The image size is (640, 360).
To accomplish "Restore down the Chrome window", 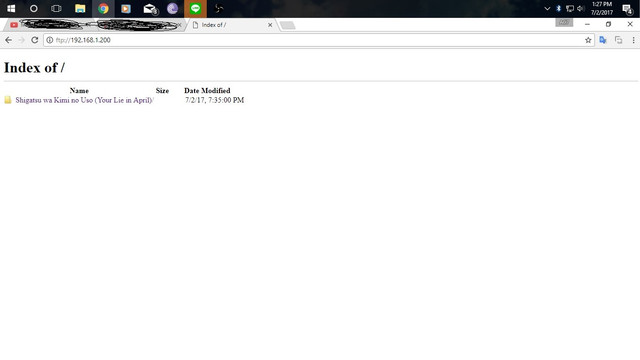I will point(608,24).
